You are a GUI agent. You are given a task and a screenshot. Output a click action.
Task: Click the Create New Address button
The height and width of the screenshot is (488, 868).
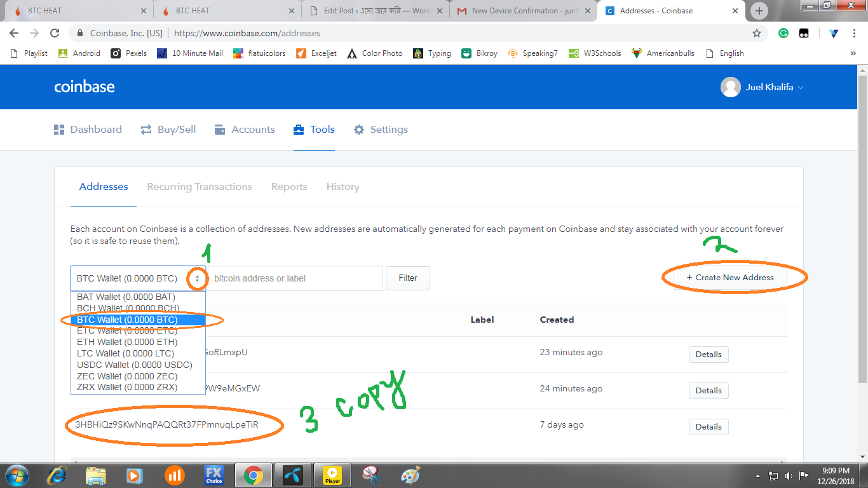pyautogui.click(x=730, y=278)
